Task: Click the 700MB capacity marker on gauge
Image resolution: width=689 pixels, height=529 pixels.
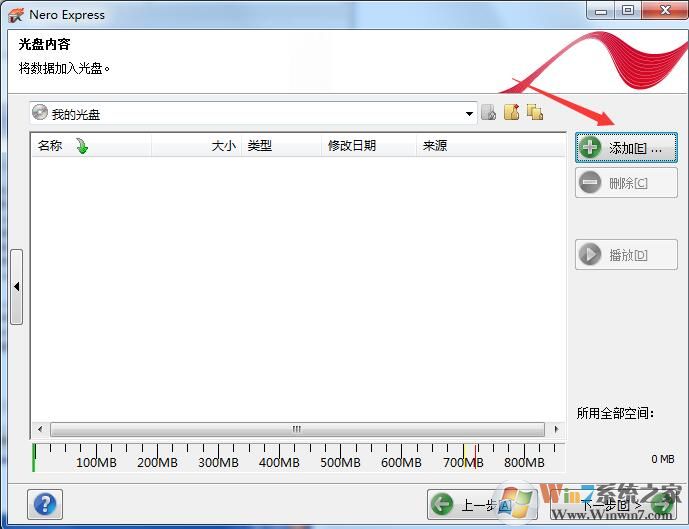Action: pos(463,462)
